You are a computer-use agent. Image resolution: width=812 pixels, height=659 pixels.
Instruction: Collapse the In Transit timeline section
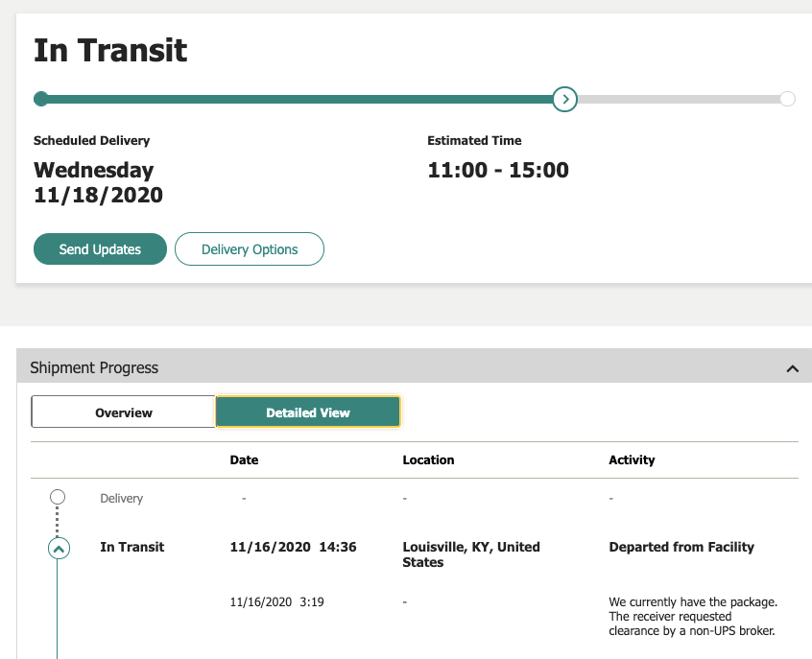tap(58, 549)
